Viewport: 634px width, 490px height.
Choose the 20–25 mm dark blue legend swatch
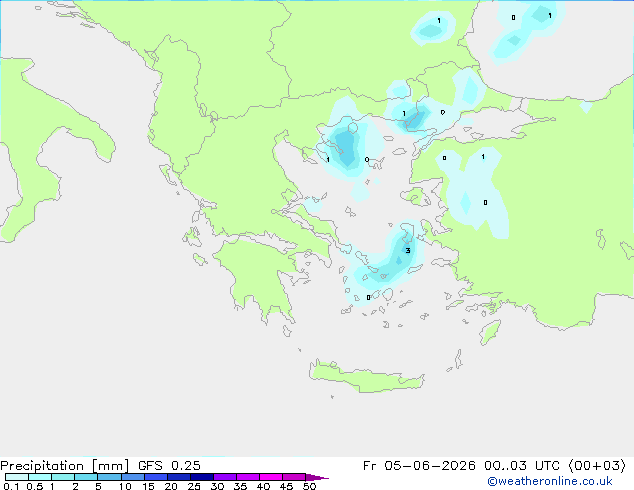179,477
